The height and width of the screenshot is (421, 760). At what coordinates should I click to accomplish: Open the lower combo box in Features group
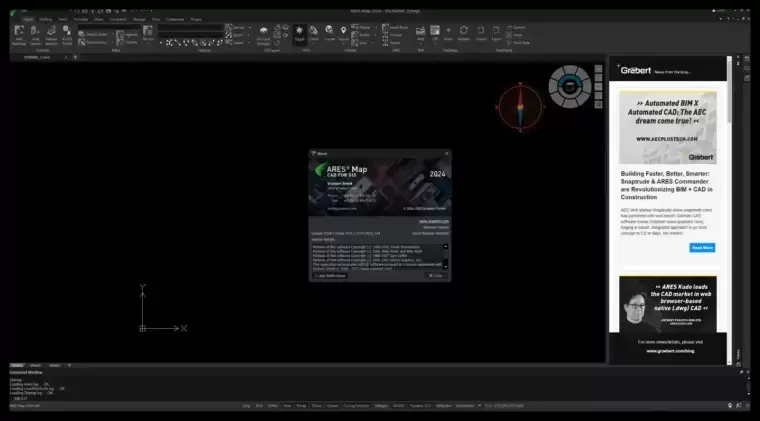(x=190, y=35)
